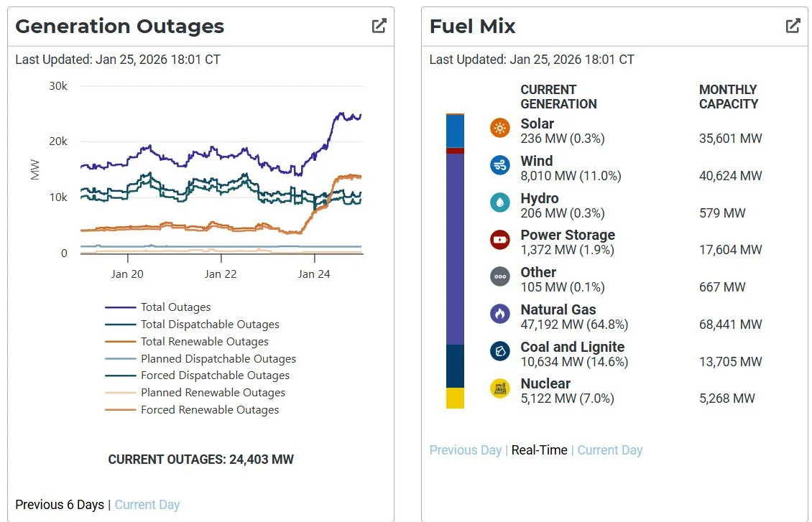Select the Nuclear plant icon
This screenshot has height=522, width=812.
point(500,388)
